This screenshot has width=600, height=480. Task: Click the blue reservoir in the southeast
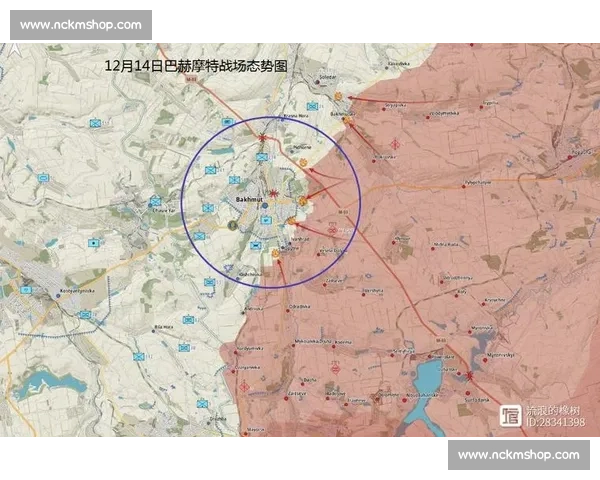pos(427,379)
